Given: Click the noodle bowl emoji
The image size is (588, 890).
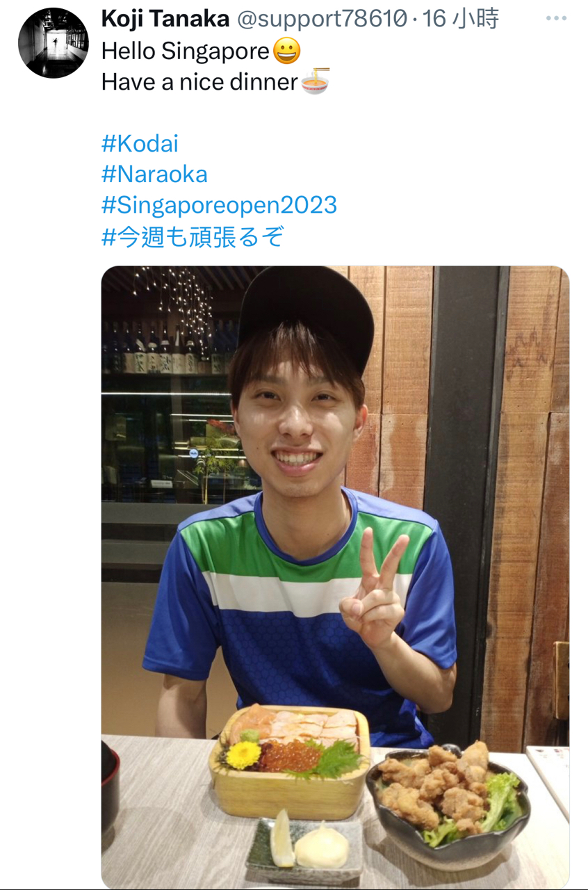Looking at the screenshot, I should tap(315, 82).
